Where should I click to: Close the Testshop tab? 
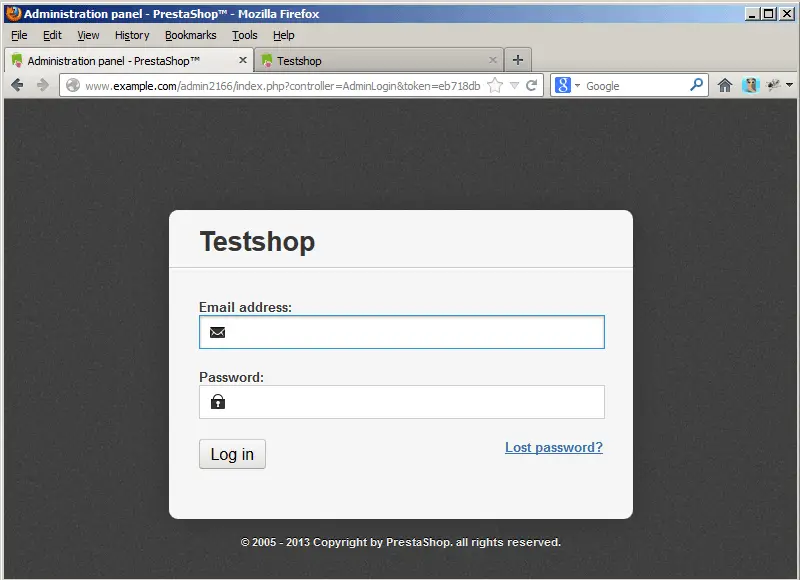coord(493,60)
